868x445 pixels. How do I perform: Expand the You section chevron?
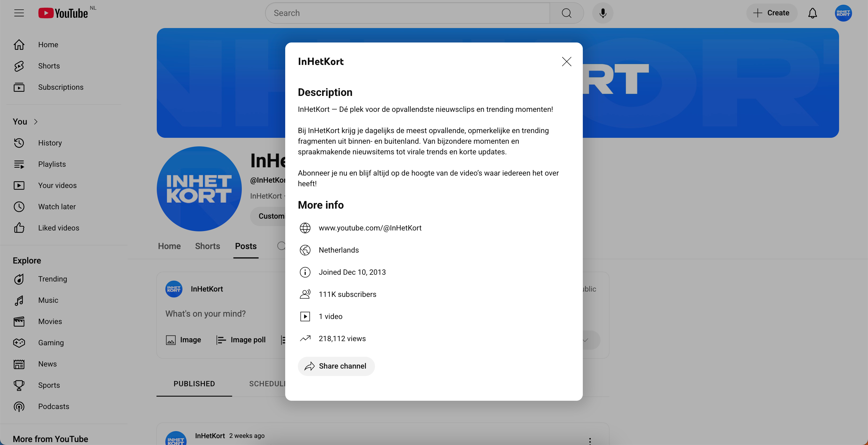(x=36, y=122)
